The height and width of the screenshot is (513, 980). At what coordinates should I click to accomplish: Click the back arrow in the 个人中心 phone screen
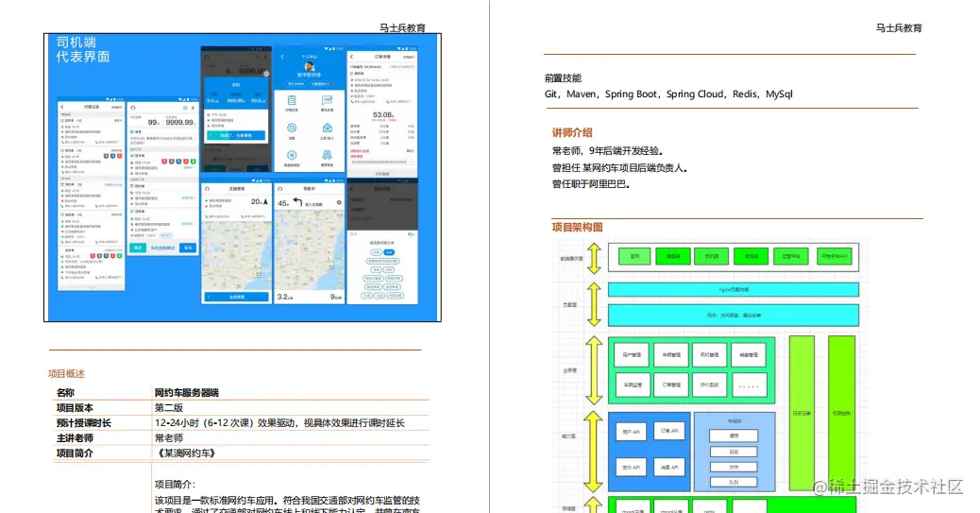(282, 57)
